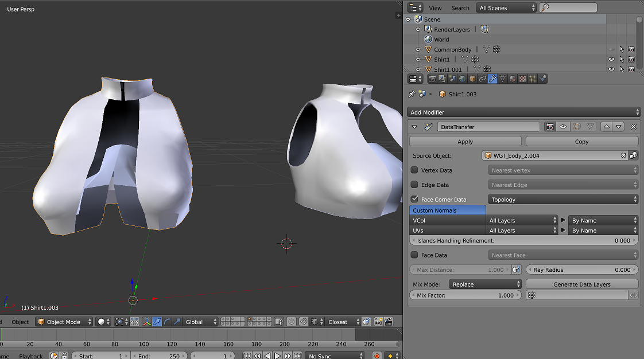Toggle DataTransfer modifier viewport eye visibility

click(563, 127)
